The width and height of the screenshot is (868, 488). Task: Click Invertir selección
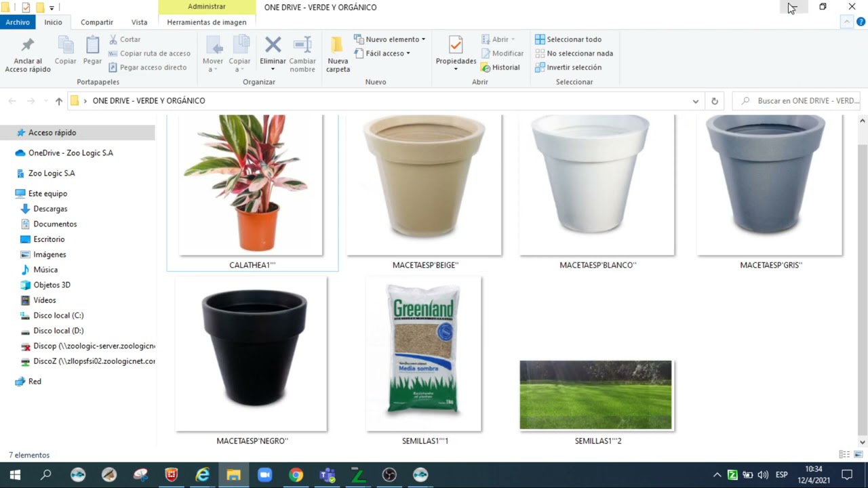pyautogui.click(x=568, y=67)
